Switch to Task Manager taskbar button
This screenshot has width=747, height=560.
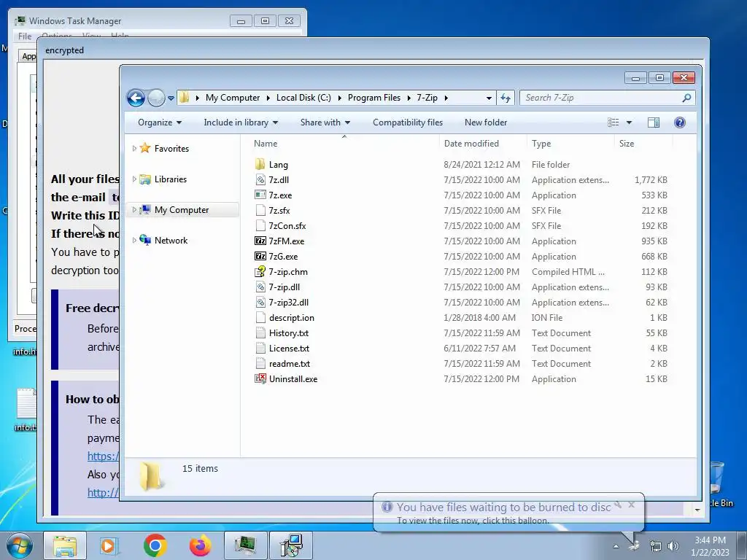pyautogui.click(x=245, y=545)
